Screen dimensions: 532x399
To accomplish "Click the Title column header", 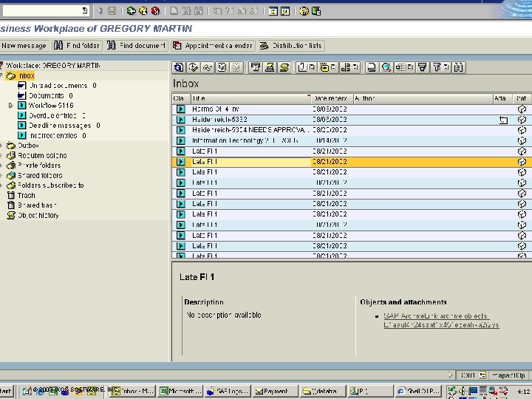I will pos(250,98).
